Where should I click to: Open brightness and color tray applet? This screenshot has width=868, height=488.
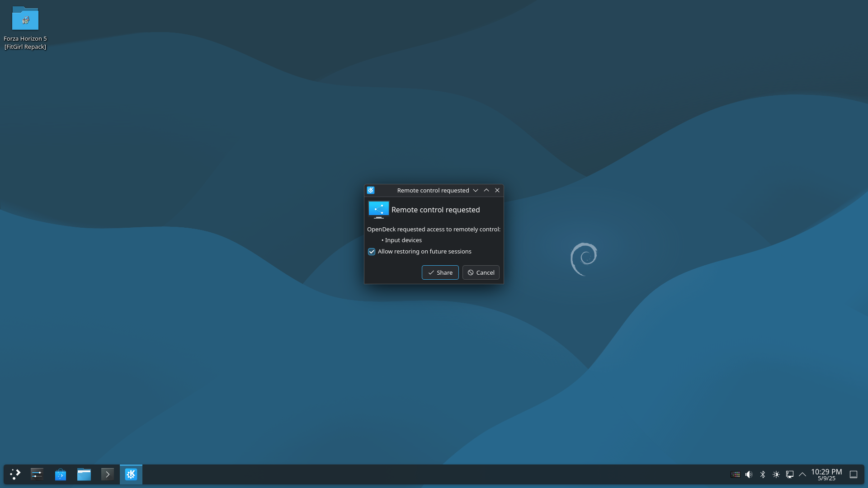(x=776, y=474)
